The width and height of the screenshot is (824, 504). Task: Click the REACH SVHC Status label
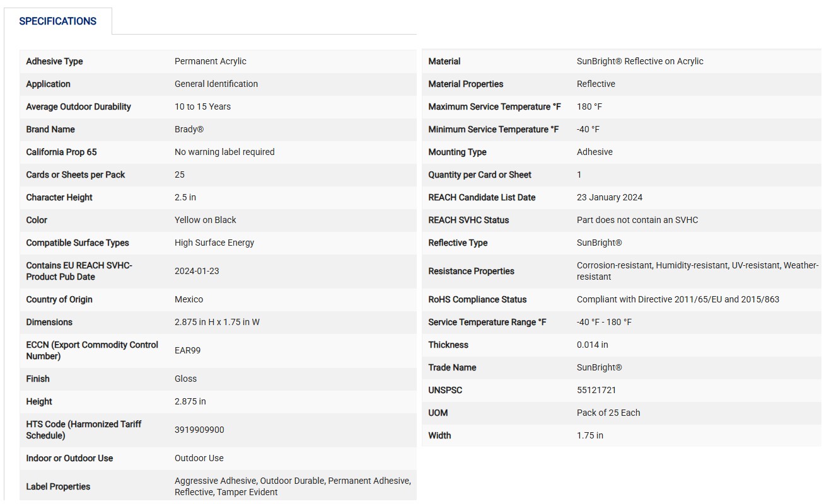point(468,220)
